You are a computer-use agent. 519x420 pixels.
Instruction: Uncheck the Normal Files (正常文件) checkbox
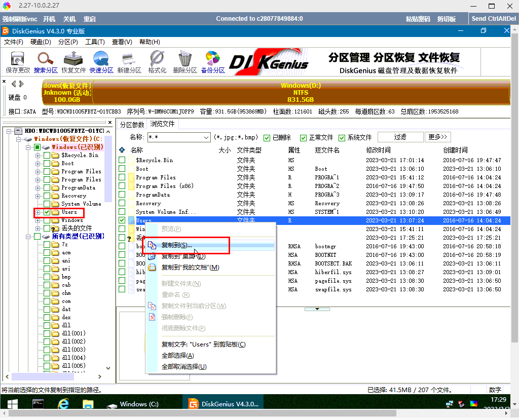[303, 137]
